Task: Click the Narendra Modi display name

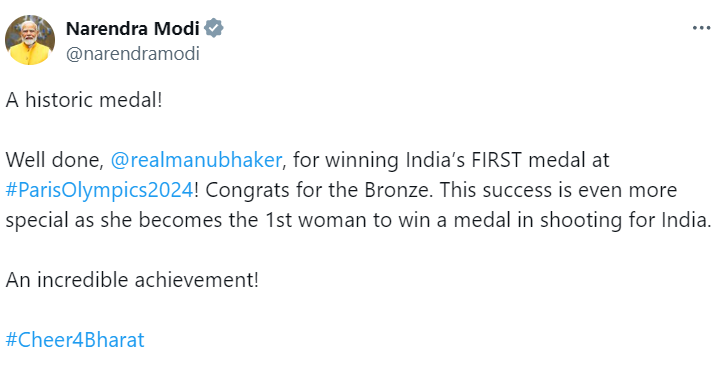Action: 133,29
